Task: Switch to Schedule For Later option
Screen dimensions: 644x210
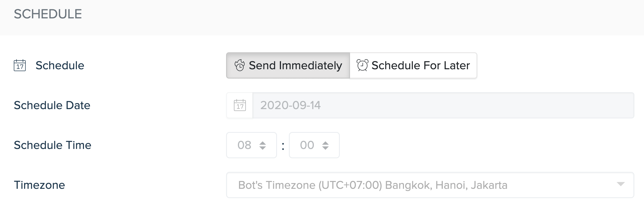Action: [x=414, y=65]
